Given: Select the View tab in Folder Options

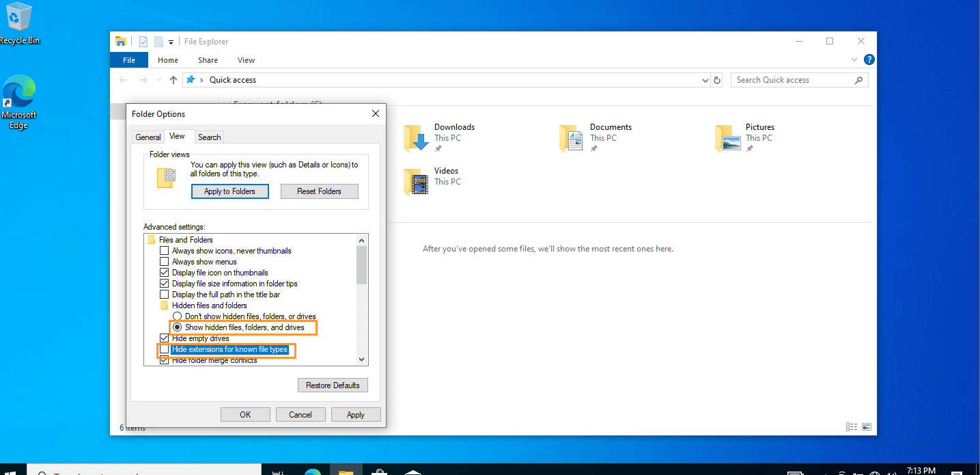Looking at the screenshot, I should (x=178, y=136).
